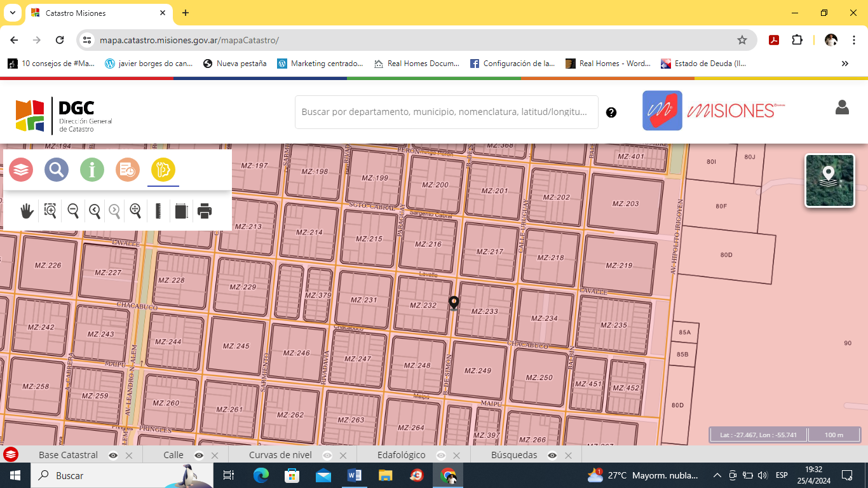868x488 pixels.
Task: Switch basemap using satellite thumbnail
Action: tap(829, 180)
